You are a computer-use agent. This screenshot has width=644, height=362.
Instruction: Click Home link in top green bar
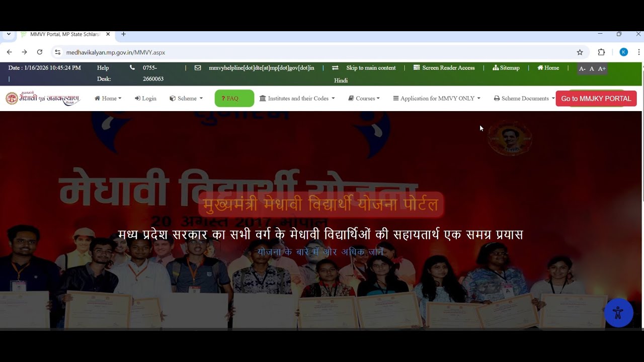click(x=548, y=68)
